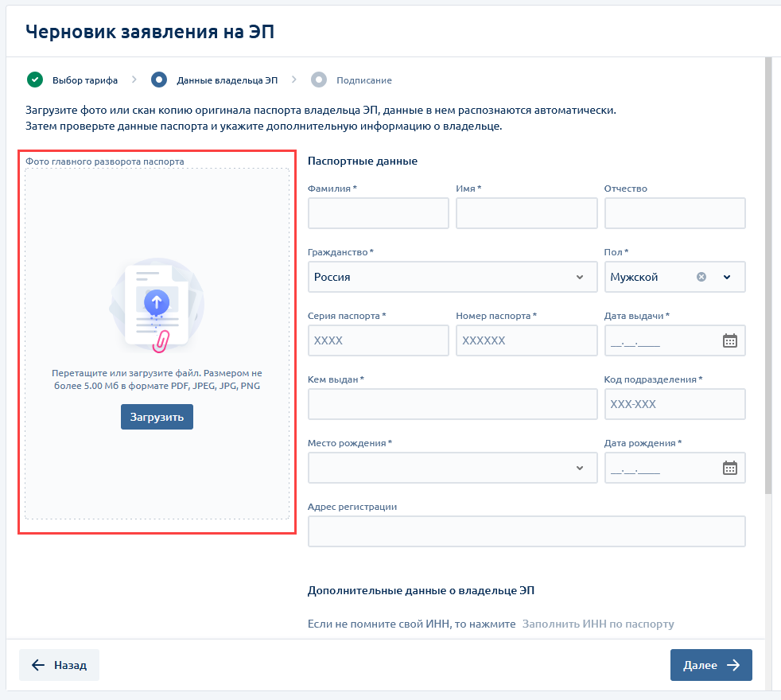The height and width of the screenshot is (700, 781).
Task: Click the Назад button
Action: [59, 665]
